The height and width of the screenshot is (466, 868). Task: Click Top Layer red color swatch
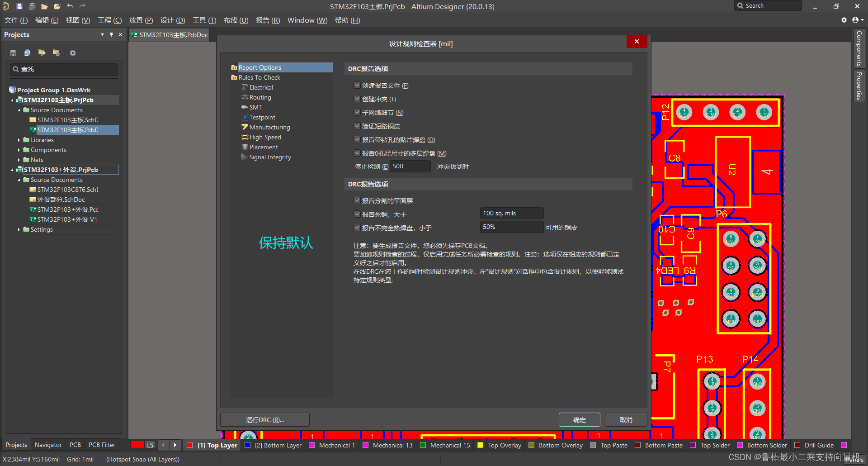tap(190, 445)
